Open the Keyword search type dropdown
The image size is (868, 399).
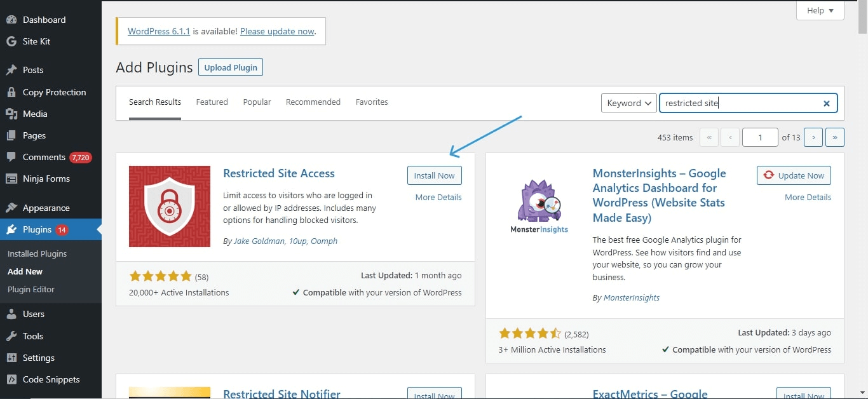click(x=629, y=103)
